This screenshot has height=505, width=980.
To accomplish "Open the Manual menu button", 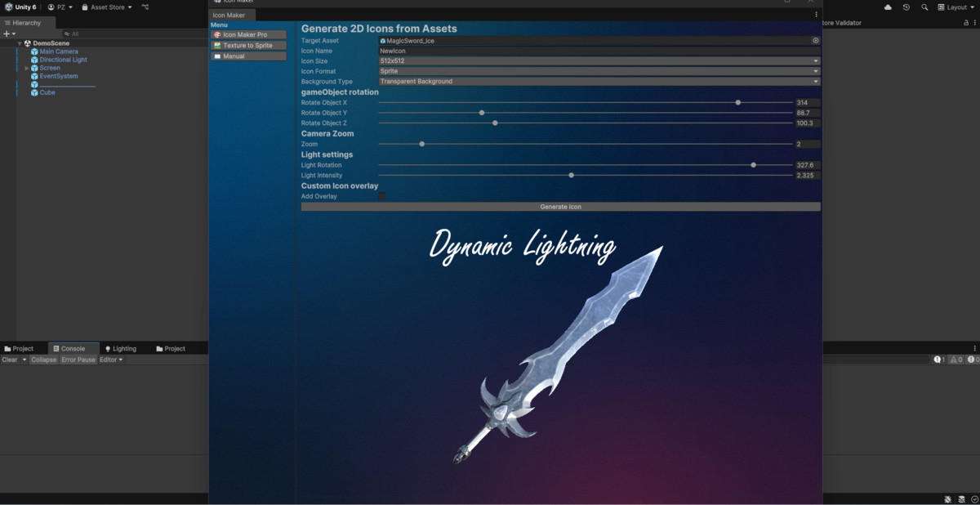I will 249,56.
